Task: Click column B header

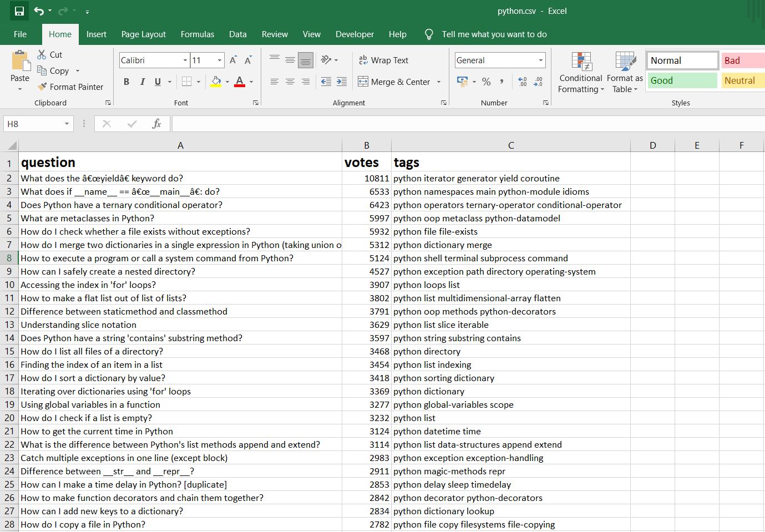Action: 367,145
